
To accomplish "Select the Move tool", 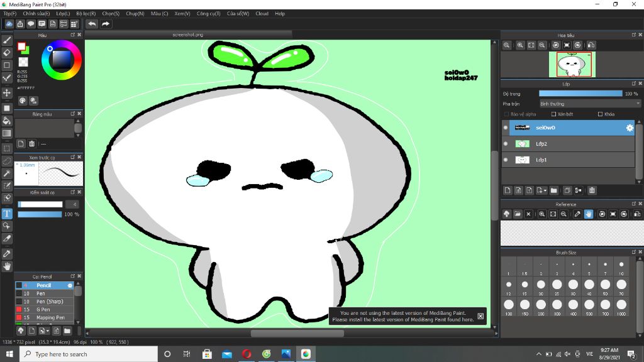I will pos(7,93).
